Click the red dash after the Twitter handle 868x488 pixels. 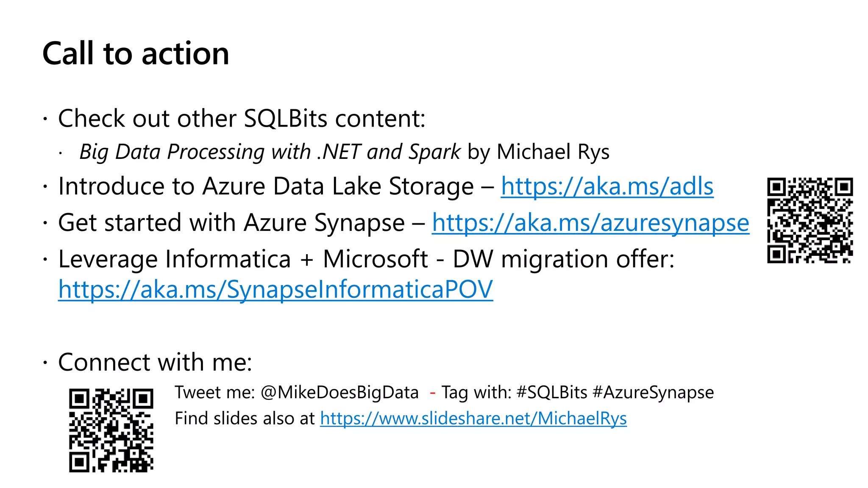tap(433, 393)
